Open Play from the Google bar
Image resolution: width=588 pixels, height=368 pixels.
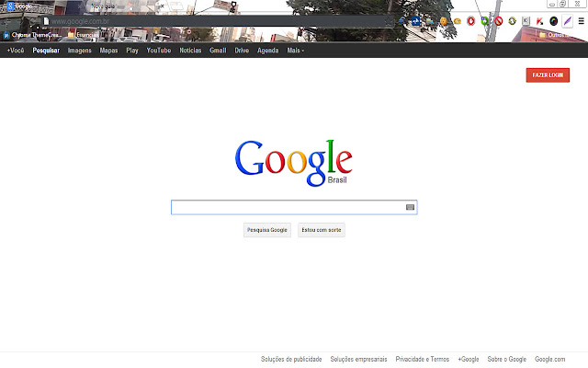pos(132,51)
